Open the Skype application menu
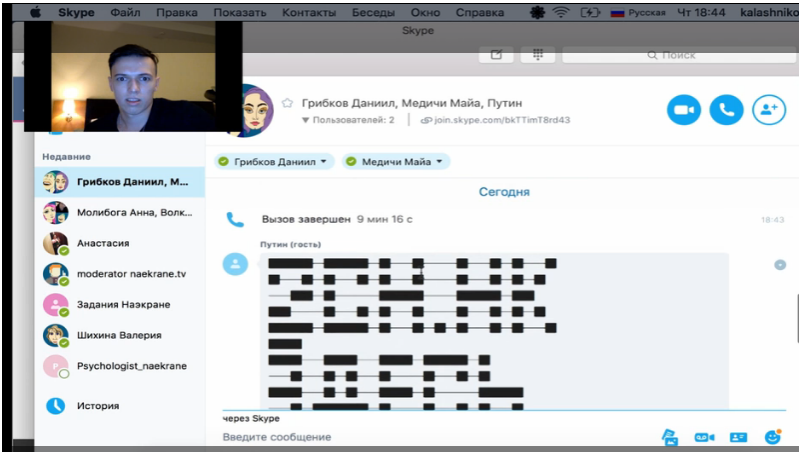799x452 pixels. tap(76, 12)
